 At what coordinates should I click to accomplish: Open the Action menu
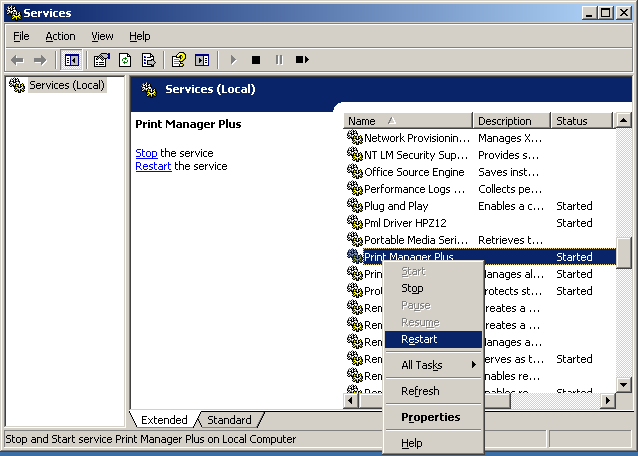point(60,36)
